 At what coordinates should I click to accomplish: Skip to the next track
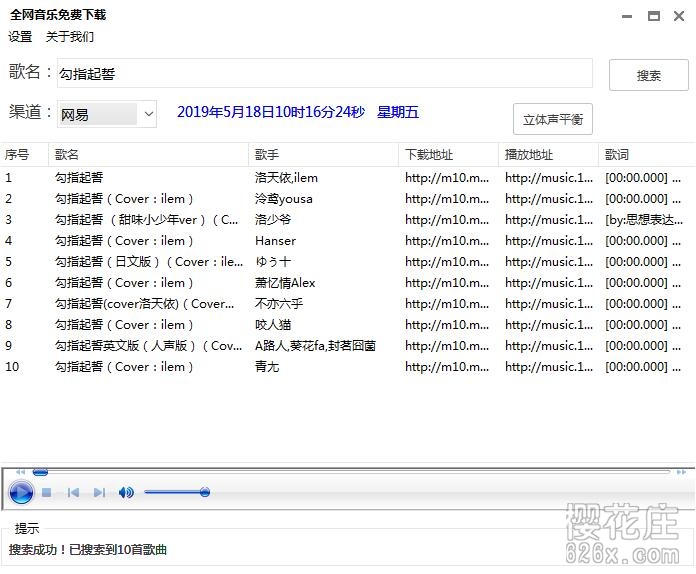tap(99, 492)
